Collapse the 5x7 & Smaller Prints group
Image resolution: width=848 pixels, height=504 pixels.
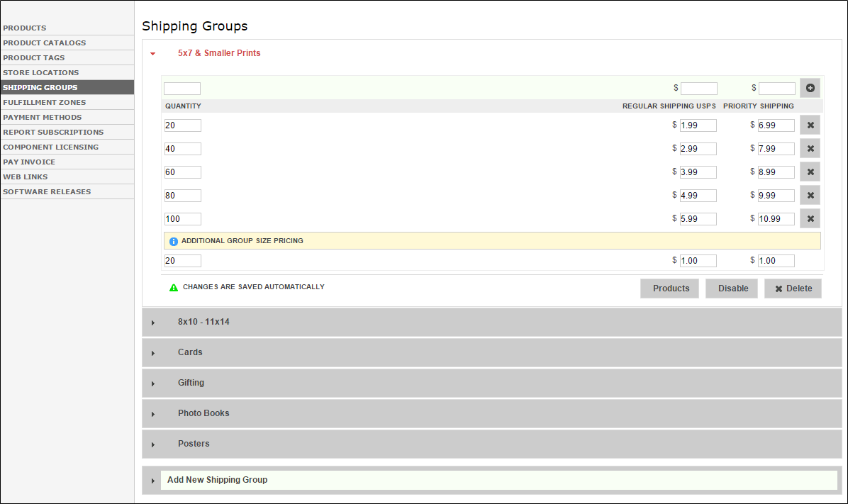(153, 54)
